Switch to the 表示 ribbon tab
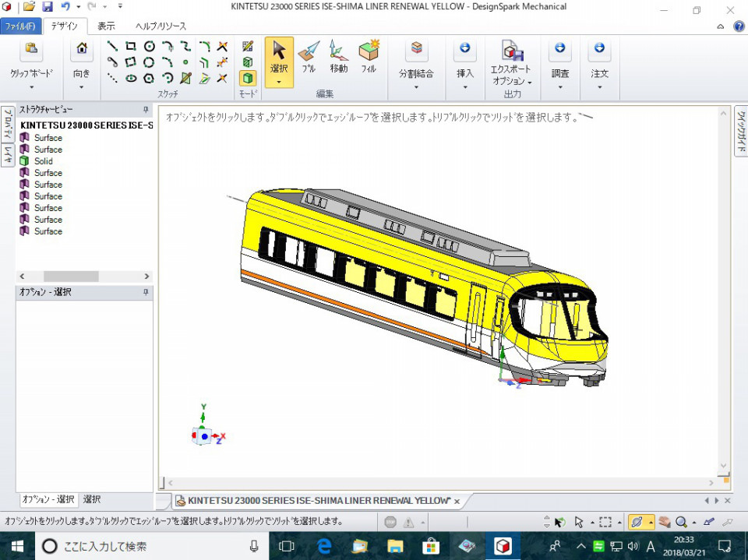This screenshot has height=560, width=748. (106, 26)
